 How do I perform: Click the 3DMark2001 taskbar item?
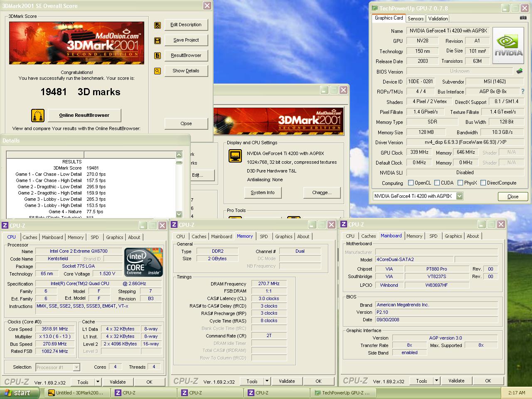click(78, 393)
